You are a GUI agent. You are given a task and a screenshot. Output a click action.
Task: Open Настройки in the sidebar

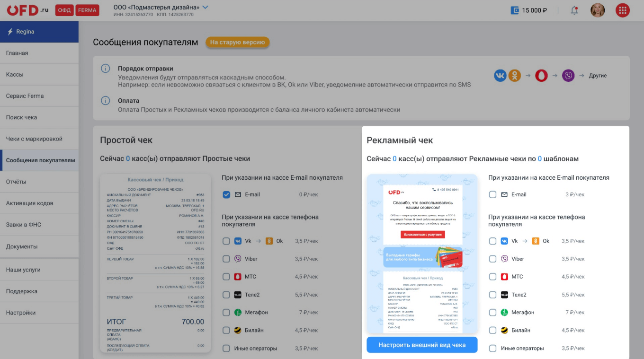39,313
